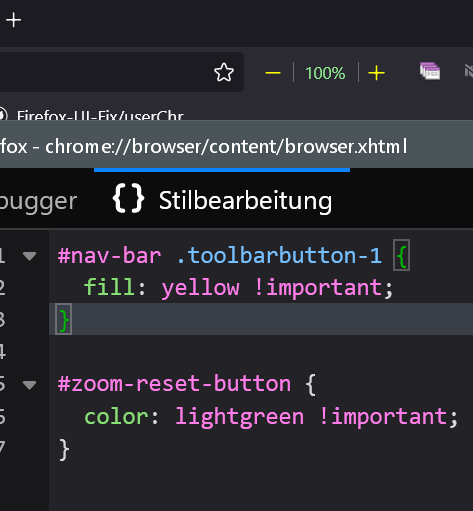The image size is (473, 511).
Task: Zoom in with yellow plus button
Action: (x=376, y=73)
